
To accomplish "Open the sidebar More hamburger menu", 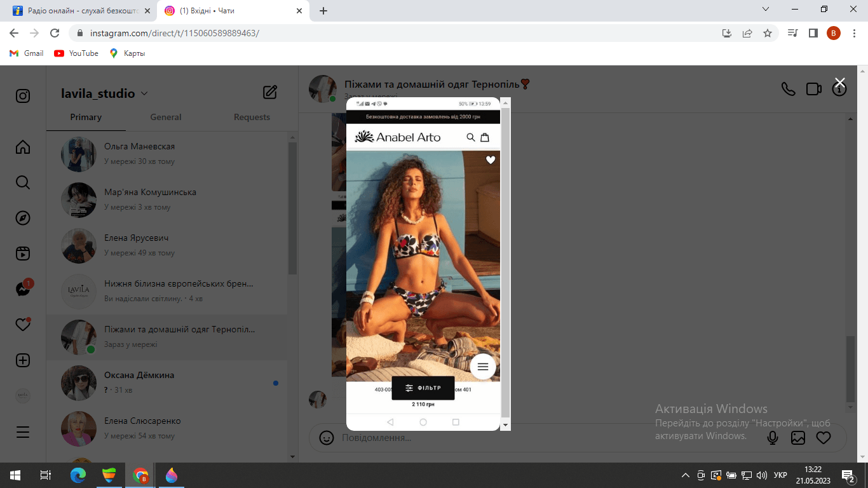I will point(23,432).
